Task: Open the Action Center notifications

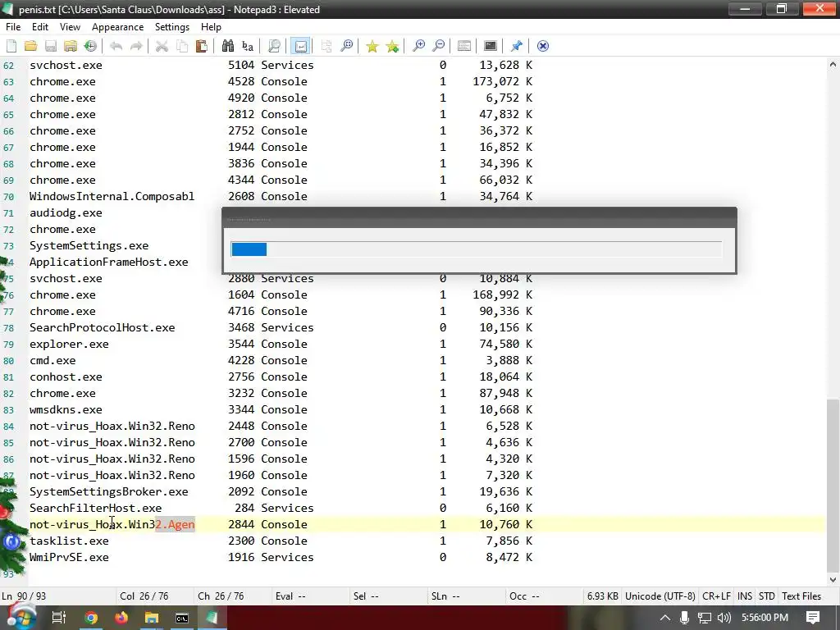Action: [x=813, y=618]
